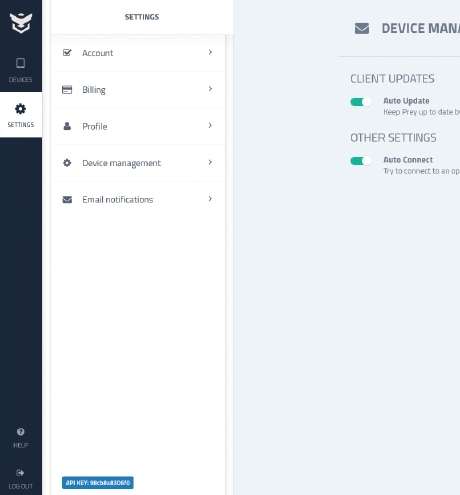Open the Help question mark icon
The image size is (460, 495).
tap(21, 432)
